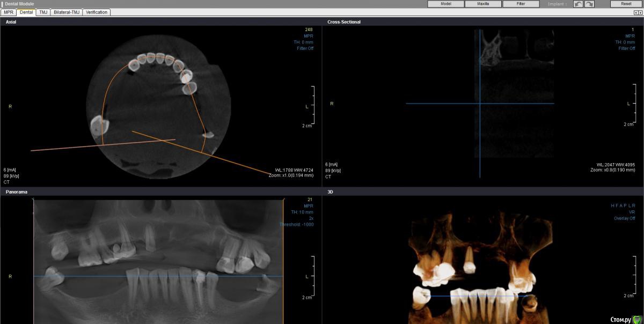Go to the Verification tab
The width and height of the screenshot is (644, 324).
(97, 12)
